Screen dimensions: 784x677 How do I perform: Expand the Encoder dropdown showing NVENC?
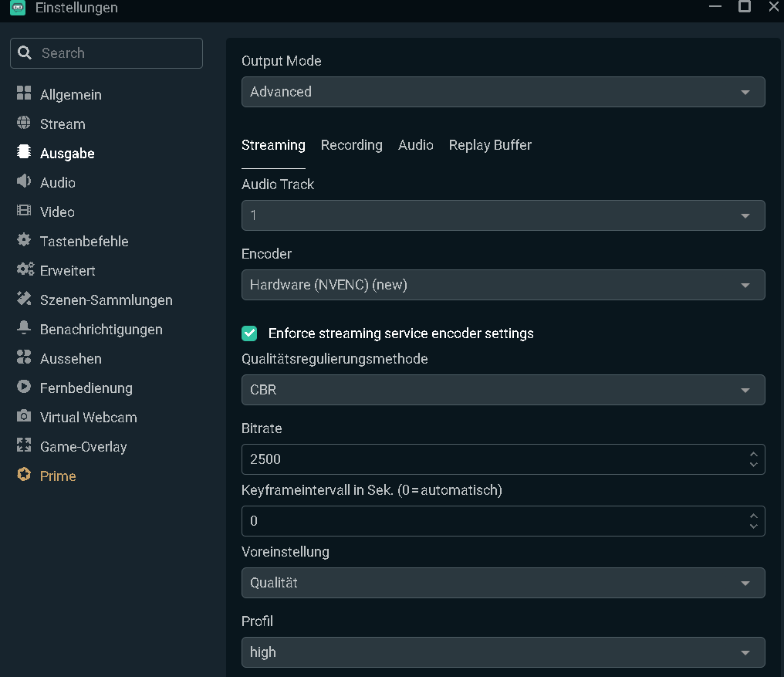(502, 285)
